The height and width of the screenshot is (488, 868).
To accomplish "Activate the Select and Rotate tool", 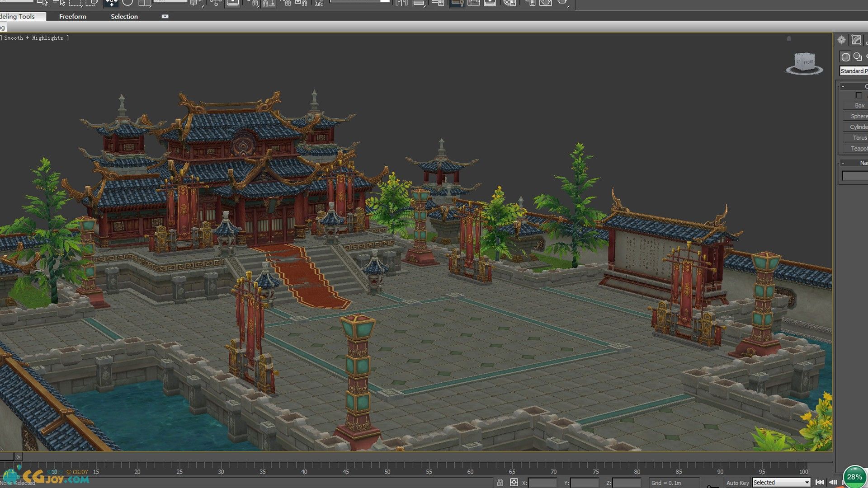I will pos(127,3).
